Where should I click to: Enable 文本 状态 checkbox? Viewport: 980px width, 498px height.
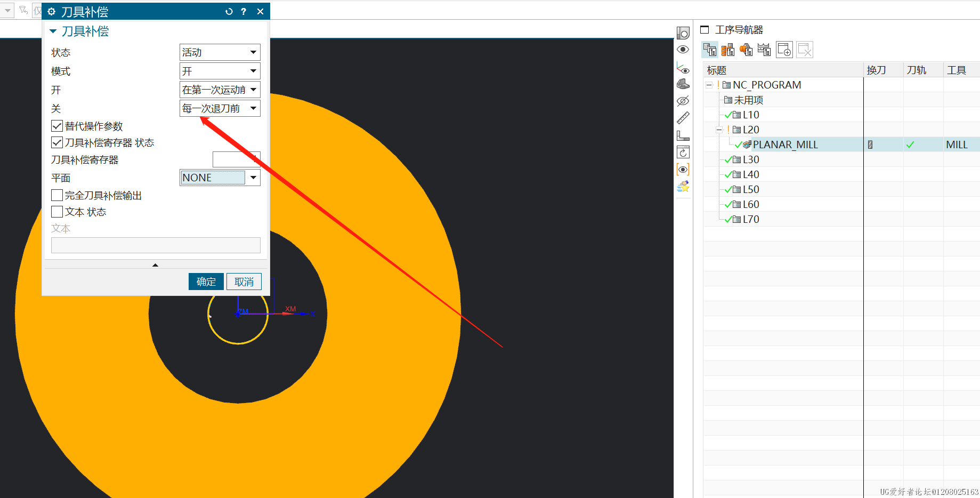(x=57, y=212)
